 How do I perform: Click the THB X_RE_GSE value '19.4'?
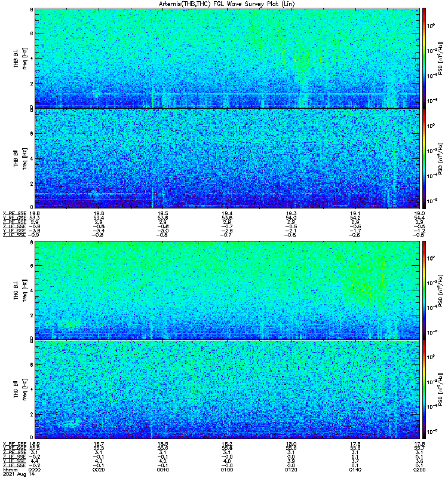227,214
